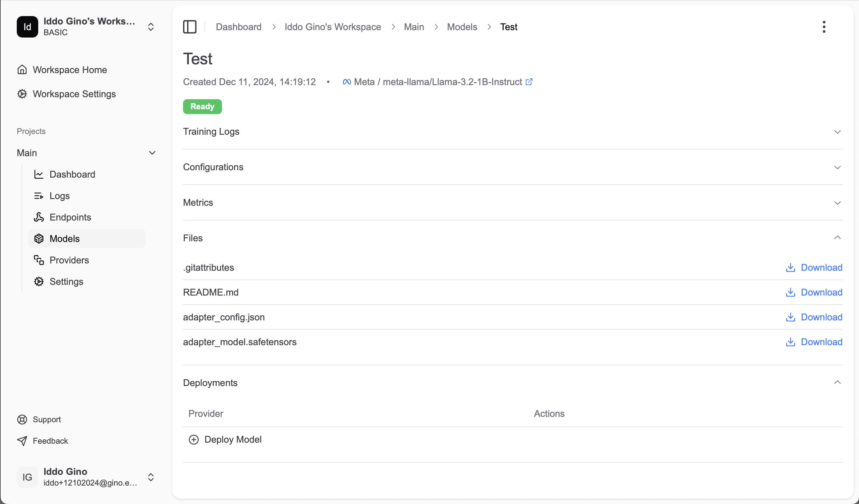This screenshot has height=504, width=859.
Task: Go to Logs in sidebar
Action: pyautogui.click(x=60, y=196)
